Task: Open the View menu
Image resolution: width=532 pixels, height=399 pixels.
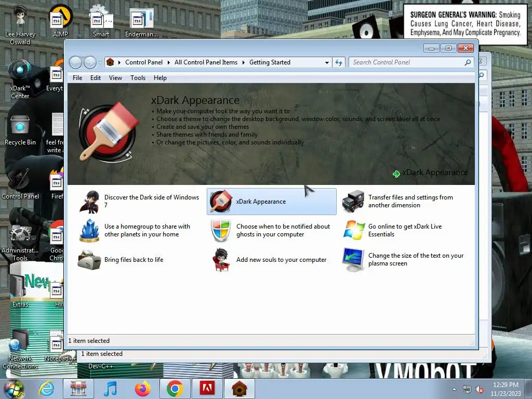Action: click(x=115, y=78)
